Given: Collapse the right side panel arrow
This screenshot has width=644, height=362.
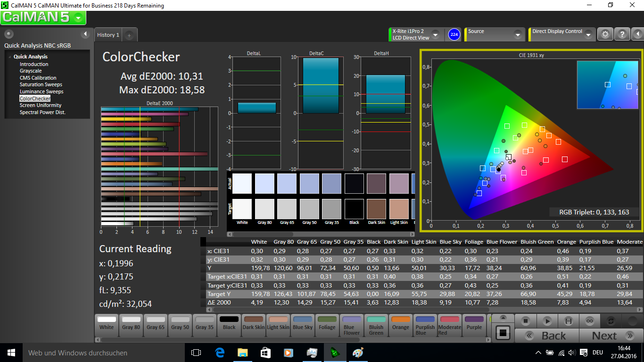Looking at the screenshot, I should (x=637, y=34).
